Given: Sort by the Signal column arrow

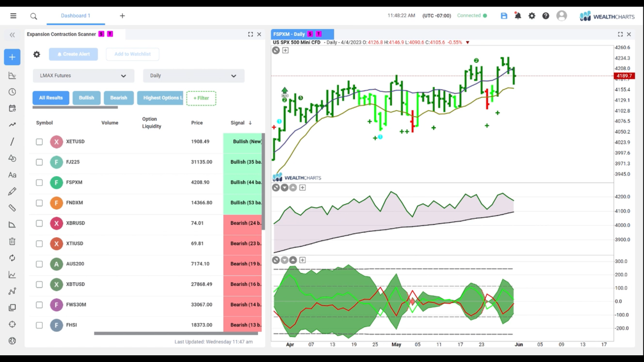Looking at the screenshot, I should tap(250, 123).
